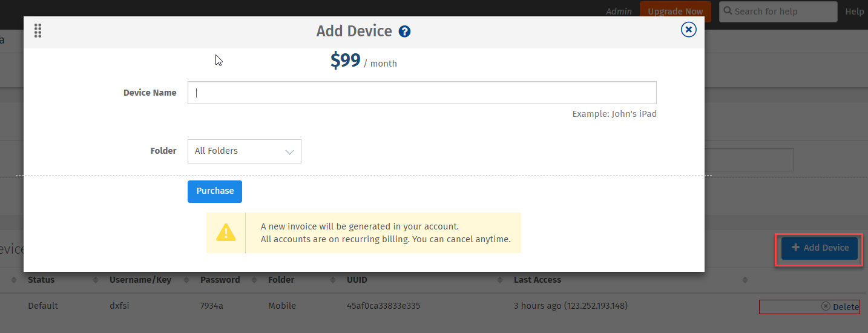Click the sort arrows left of Status
Viewport: 868px width, 333px height.
click(x=13, y=280)
